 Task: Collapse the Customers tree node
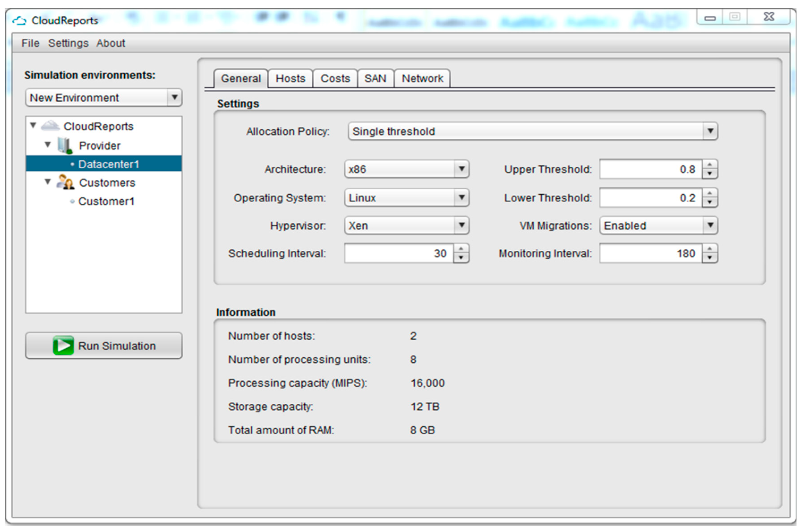click(x=48, y=182)
